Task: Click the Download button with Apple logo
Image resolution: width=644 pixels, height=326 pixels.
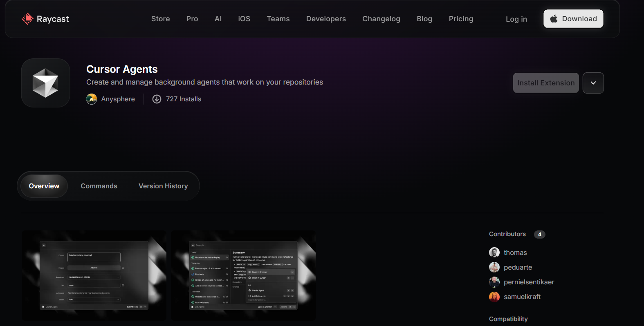Action: (x=573, y=19)
